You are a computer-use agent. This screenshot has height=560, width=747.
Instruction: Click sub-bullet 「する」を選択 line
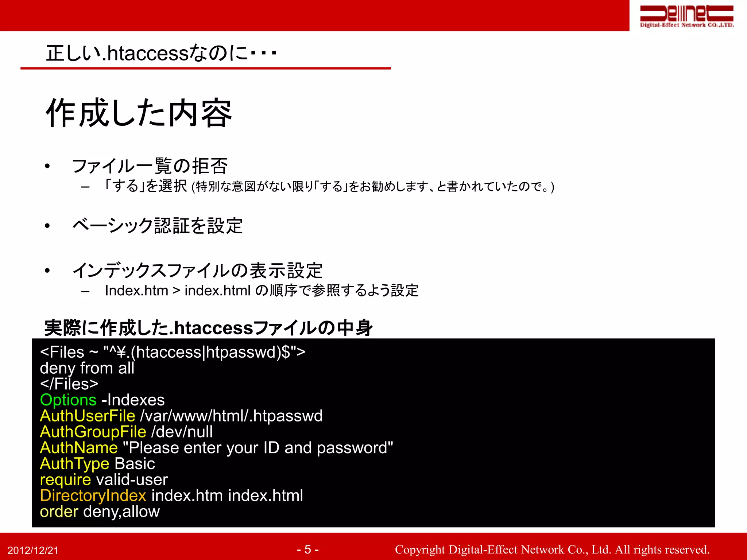(329, 186)
